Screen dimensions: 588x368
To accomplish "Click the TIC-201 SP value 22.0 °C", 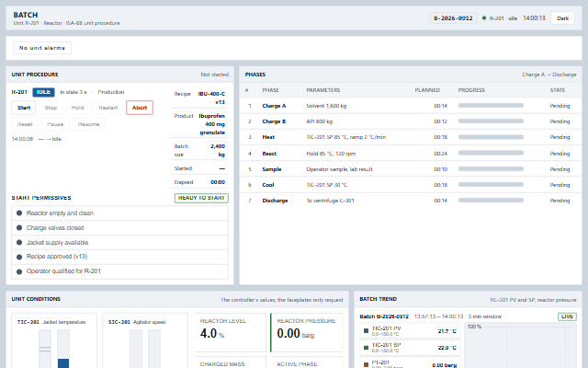I will pos(447,348).
